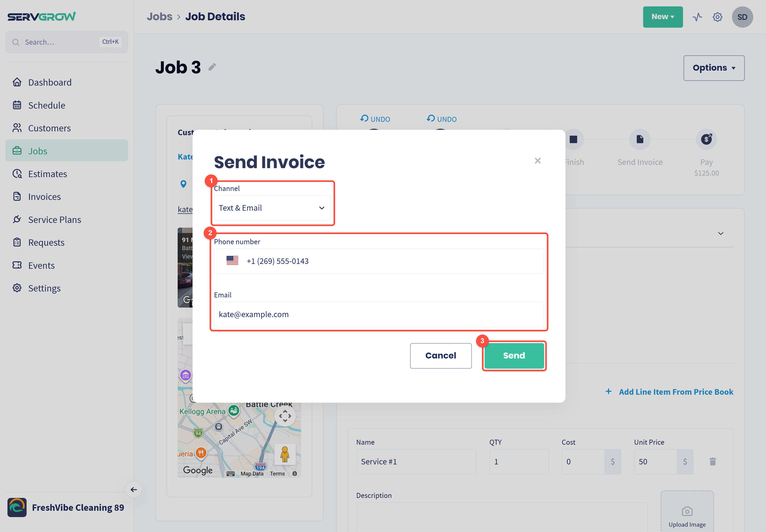This screenshot has height=532, width=766.
Task: Close the Send Invoice modal with X
Action: click(x=537, y=161)
